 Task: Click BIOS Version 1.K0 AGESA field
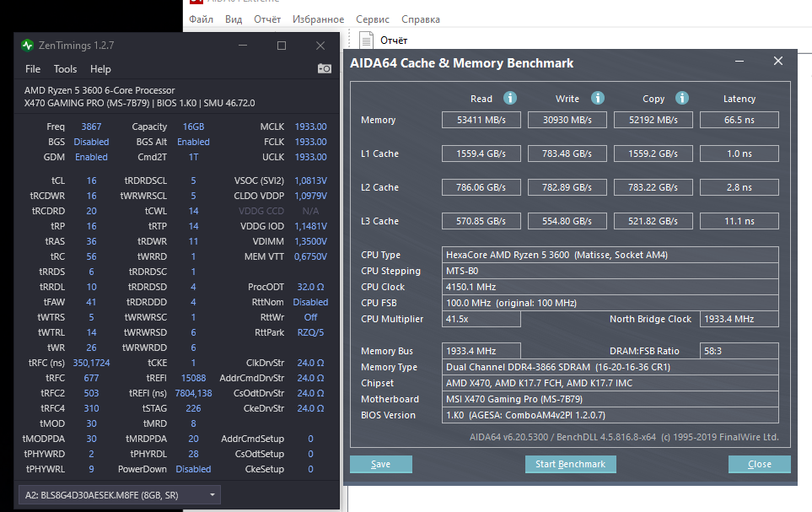click(610, 415)
